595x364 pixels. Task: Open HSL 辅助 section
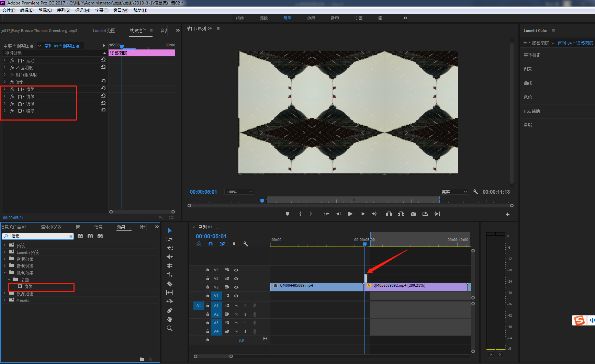(x=532, y=111)
